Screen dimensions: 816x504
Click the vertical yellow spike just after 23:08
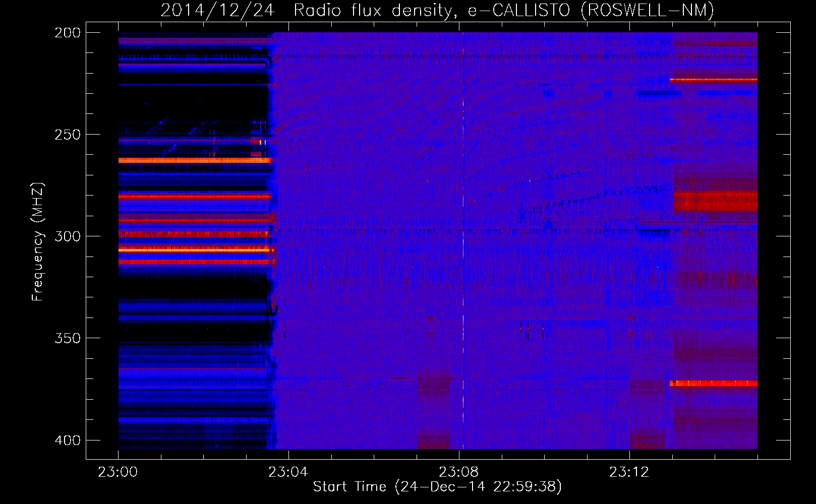[x=463, y=240]
